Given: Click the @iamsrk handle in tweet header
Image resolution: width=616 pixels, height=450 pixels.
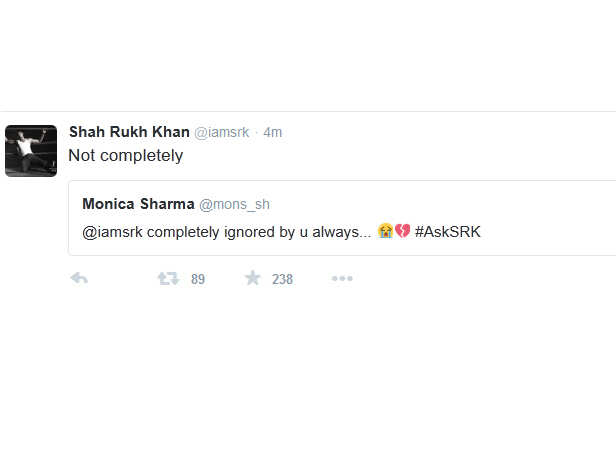Looking at the screenshot, I should point(222,132).
